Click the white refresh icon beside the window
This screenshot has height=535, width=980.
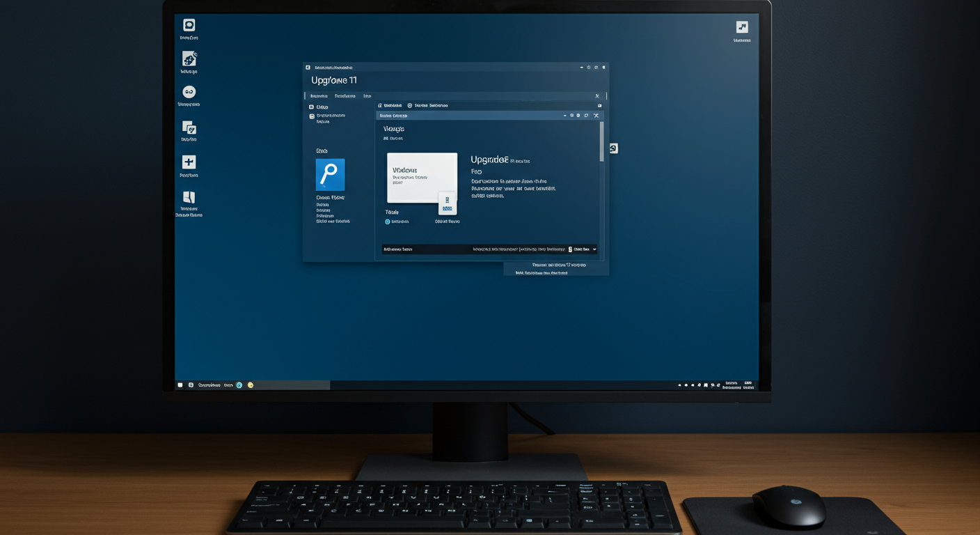pyautogui.click(x=613, y=148)
